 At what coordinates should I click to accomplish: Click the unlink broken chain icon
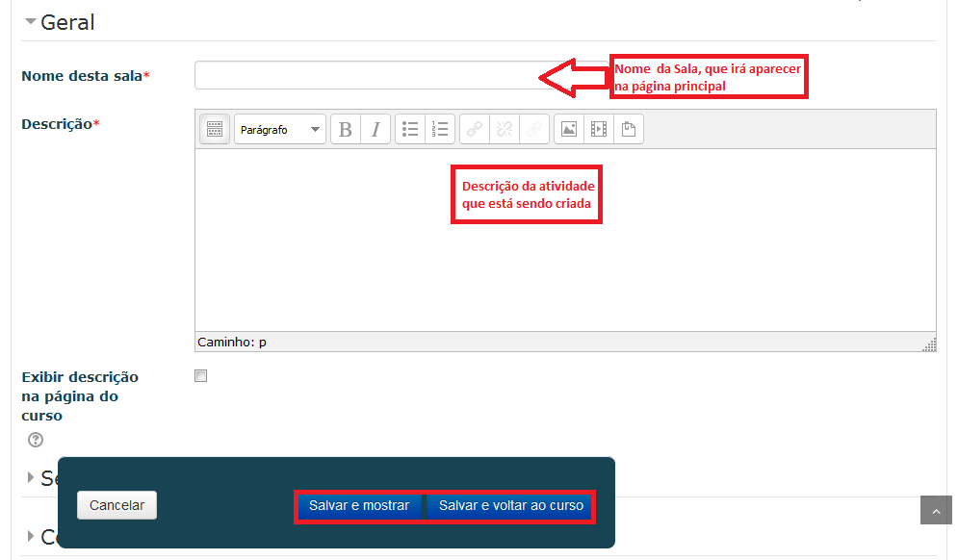point(505,130)
